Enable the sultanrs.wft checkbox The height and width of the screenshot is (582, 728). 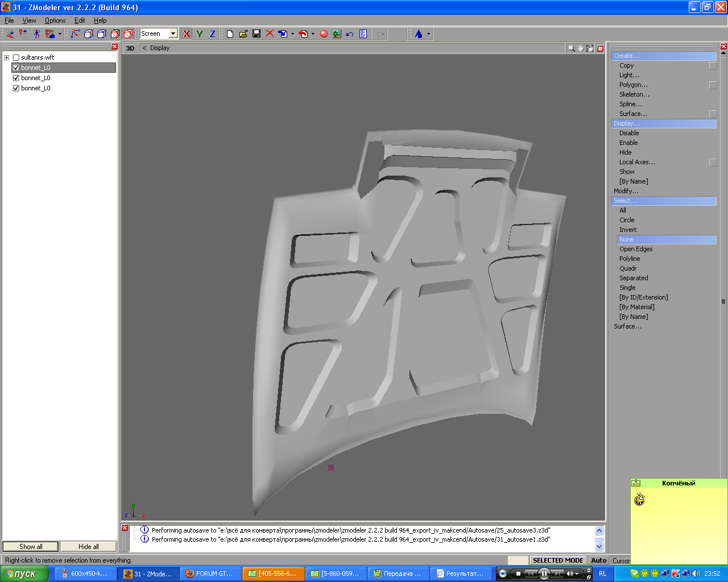[x=16, y=57]
